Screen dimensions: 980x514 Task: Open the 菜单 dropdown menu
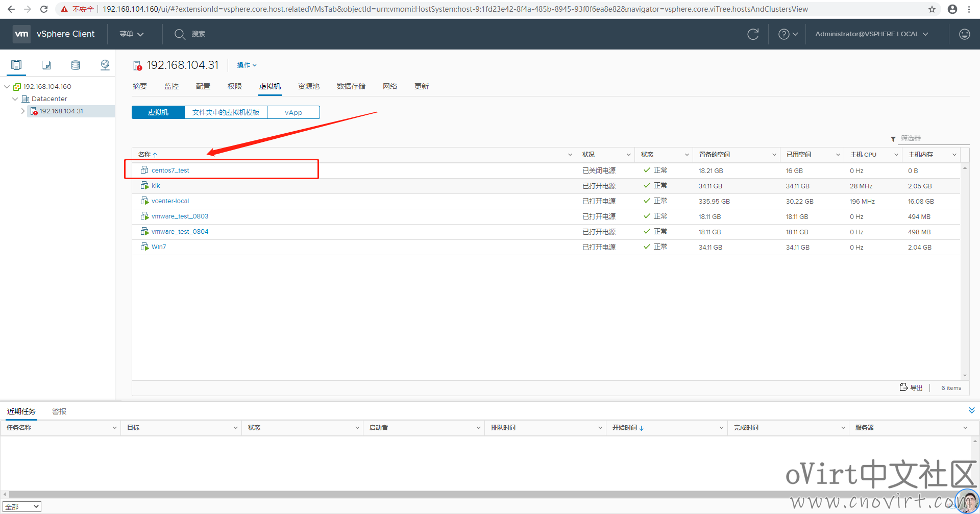132,34
